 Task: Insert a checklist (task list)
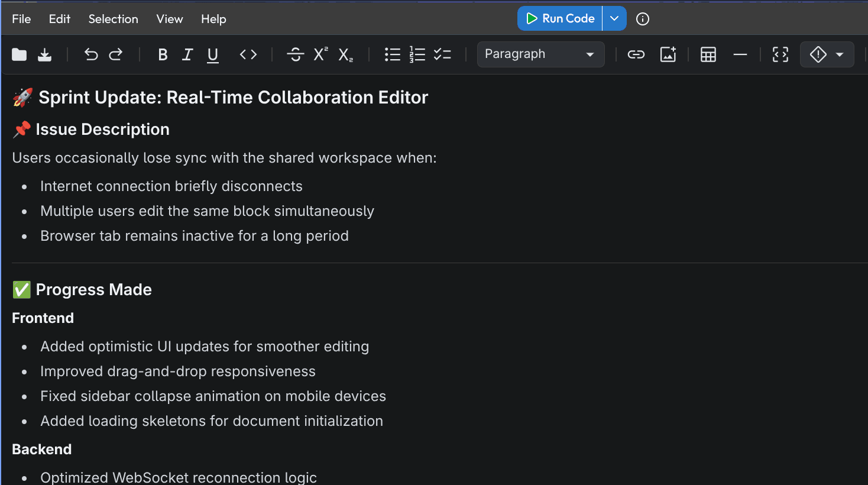pos(442,55)
